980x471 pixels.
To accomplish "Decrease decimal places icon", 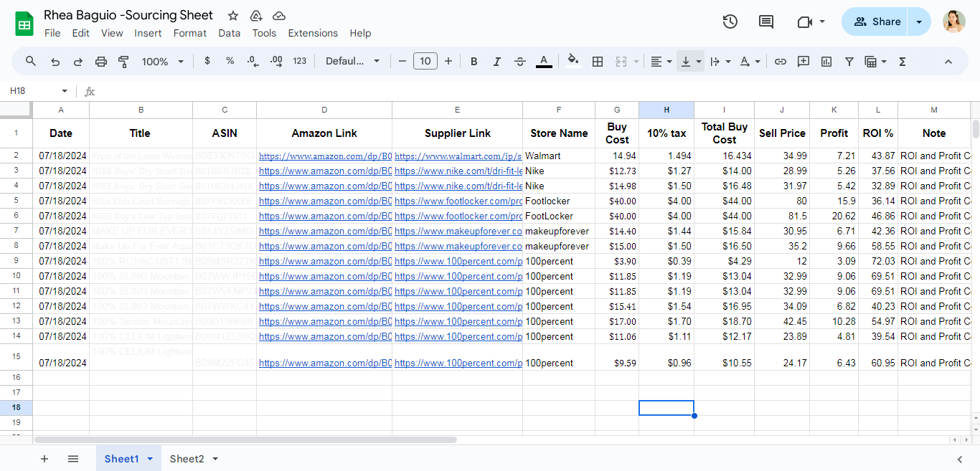I will [x=253, y=61].
